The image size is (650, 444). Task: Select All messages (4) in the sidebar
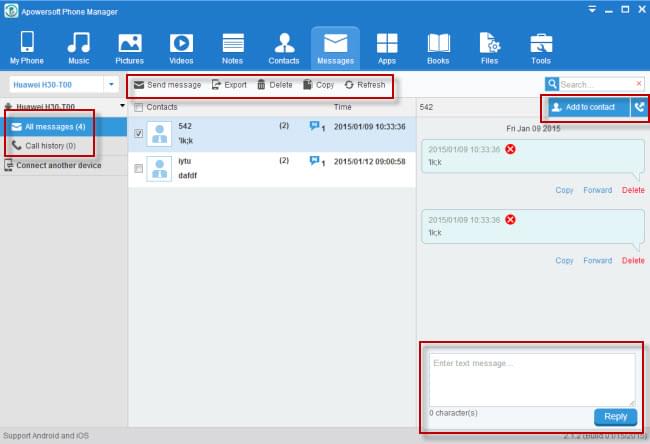[x=63, y=127]
